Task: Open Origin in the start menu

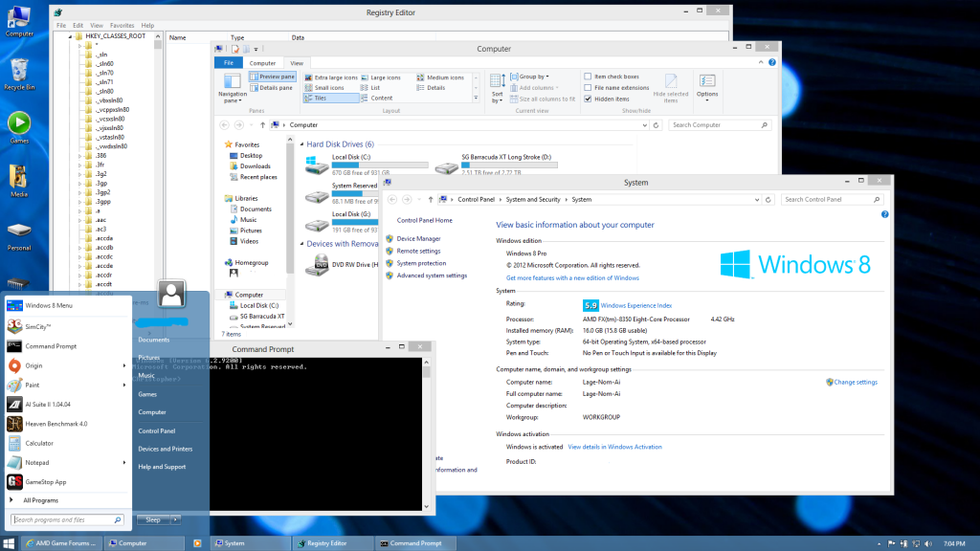Action: click(68, 365)
